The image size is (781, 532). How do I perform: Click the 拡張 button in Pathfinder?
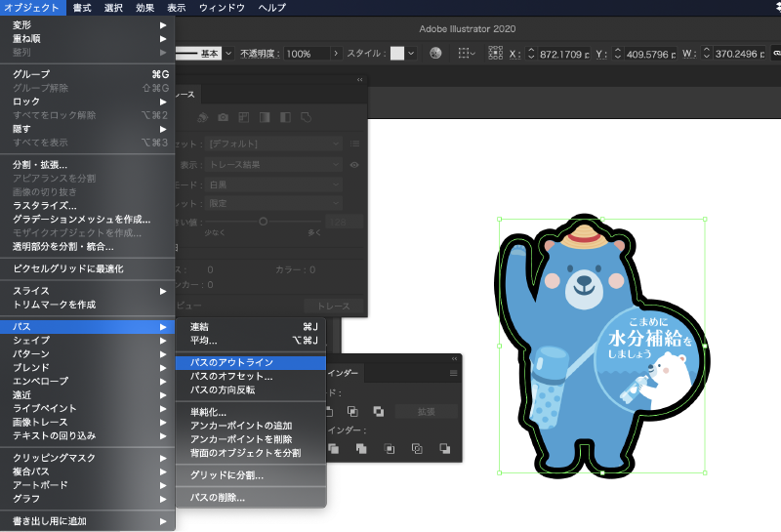coord(427,412)
